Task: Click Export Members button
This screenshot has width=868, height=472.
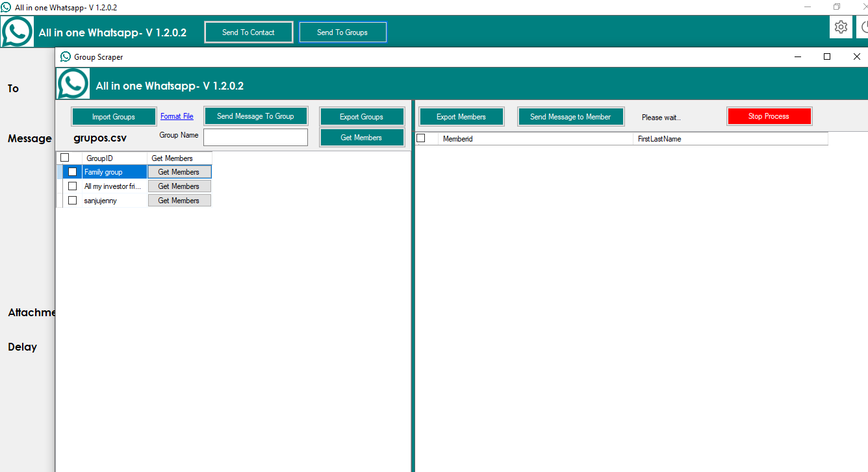Action: (x=461, y=117)
